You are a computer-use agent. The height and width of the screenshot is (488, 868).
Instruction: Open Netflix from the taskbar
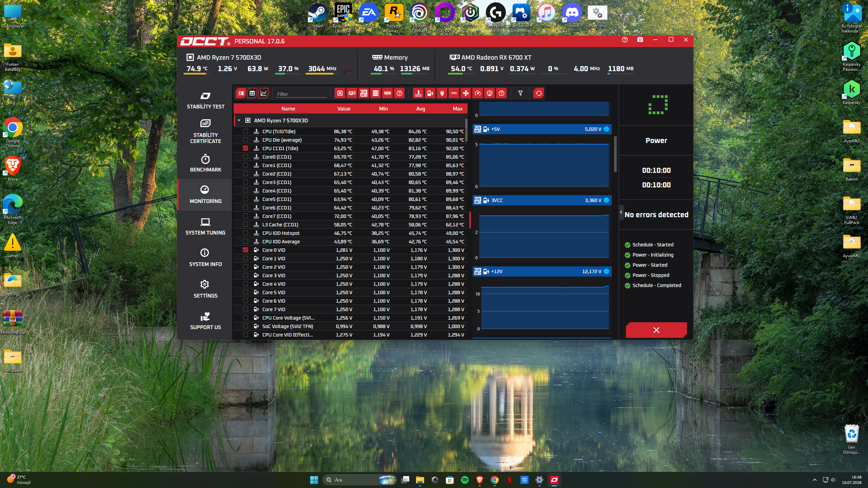click(509, 480)
